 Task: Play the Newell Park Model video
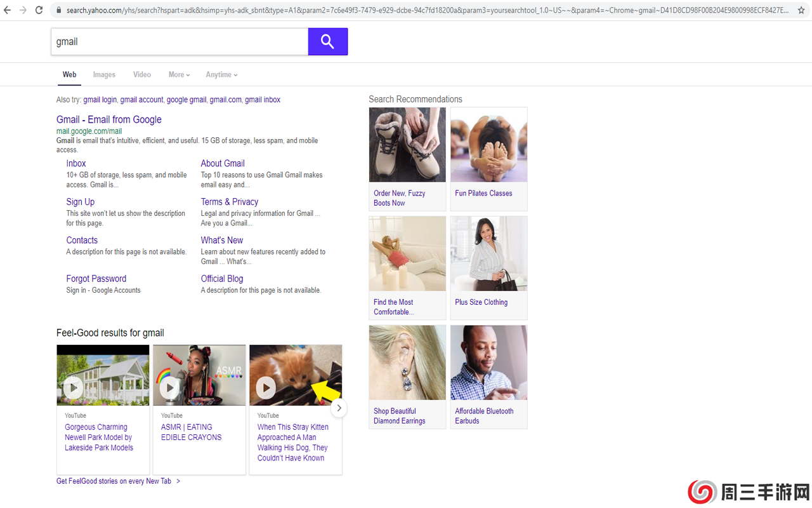[72, 387]
